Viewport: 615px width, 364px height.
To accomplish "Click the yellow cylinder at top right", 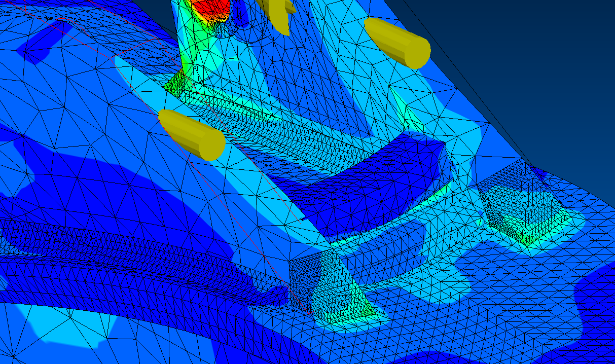I will tap(398, 43).
